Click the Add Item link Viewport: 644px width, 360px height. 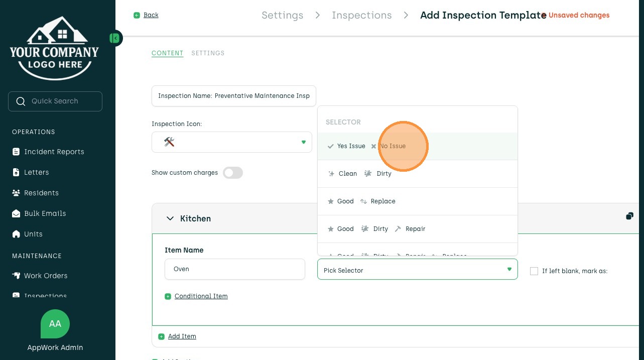pyautogui.click(x=182, y=336)
